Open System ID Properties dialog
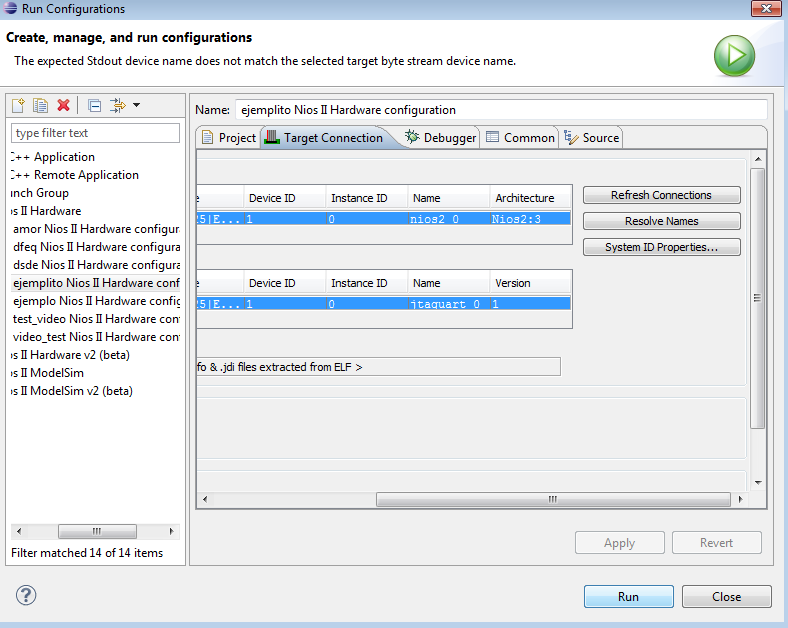 [x=661, y=247]
